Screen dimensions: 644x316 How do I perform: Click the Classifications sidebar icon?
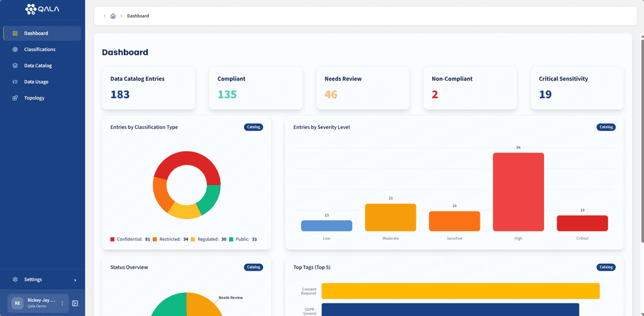tap(15, 49)
